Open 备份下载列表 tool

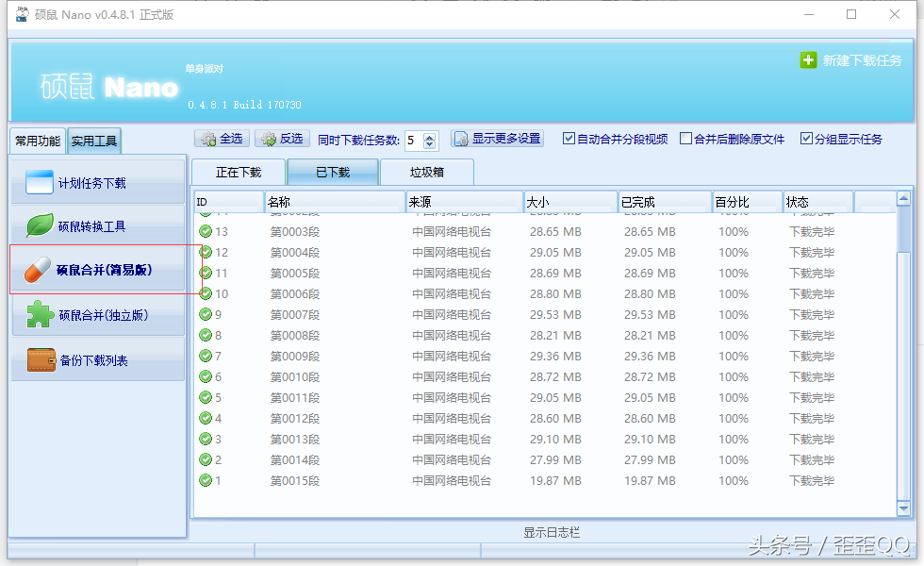98,359
